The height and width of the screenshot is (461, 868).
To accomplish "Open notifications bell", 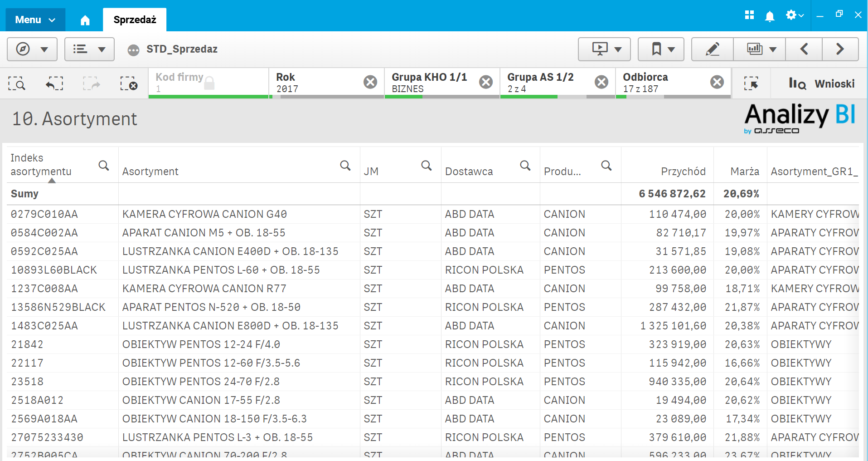I will pos(769,16).
